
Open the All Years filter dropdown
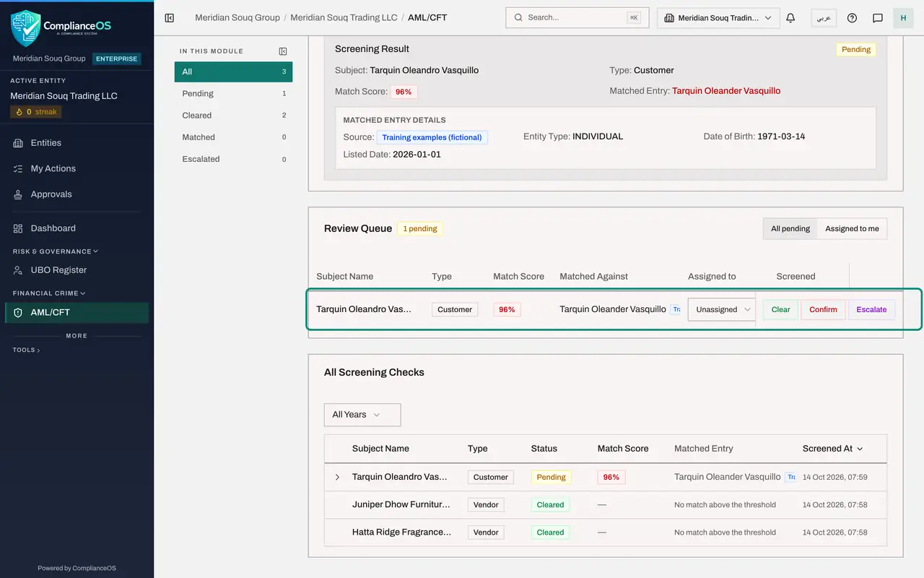[x=362, y=415]
